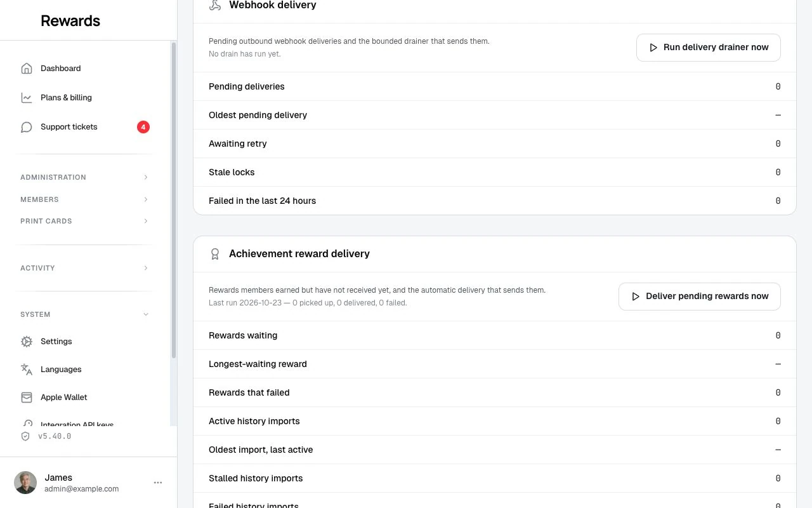Click the Rewards that failed row
The width and height of the screenshot is (812, 508).
click(495, 392)
